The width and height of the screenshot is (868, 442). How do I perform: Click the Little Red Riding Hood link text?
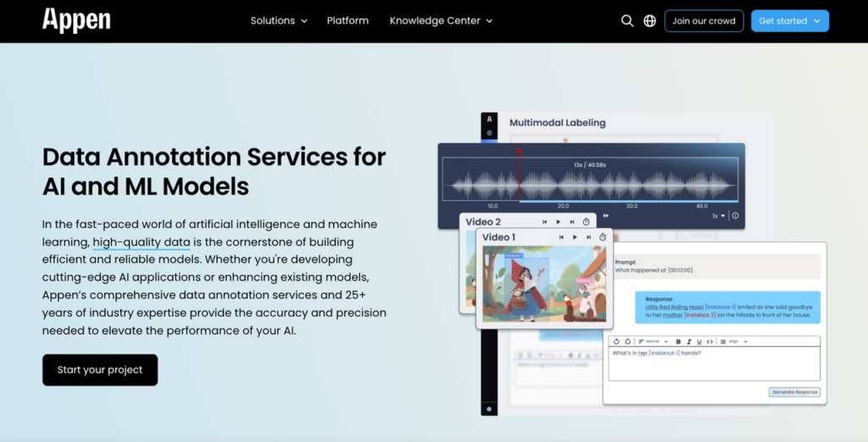[674, 307]
